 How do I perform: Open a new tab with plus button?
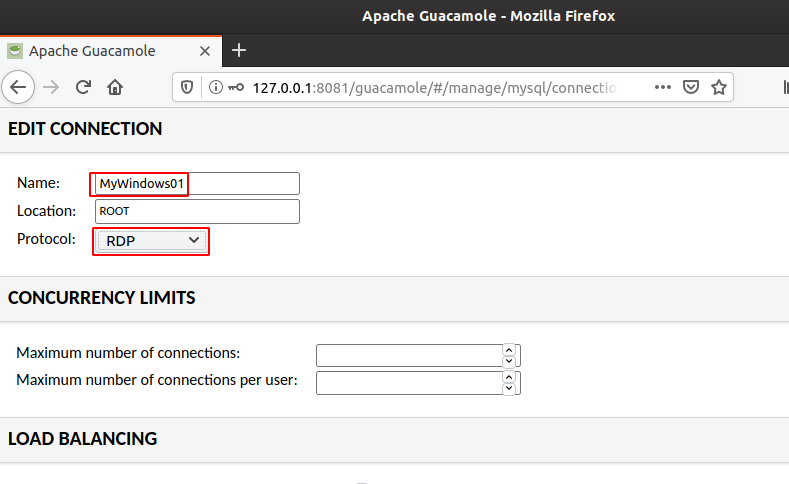point(239,50)
